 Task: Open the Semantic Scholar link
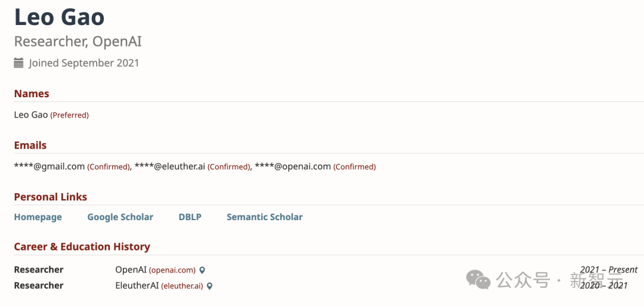[264, 217]
